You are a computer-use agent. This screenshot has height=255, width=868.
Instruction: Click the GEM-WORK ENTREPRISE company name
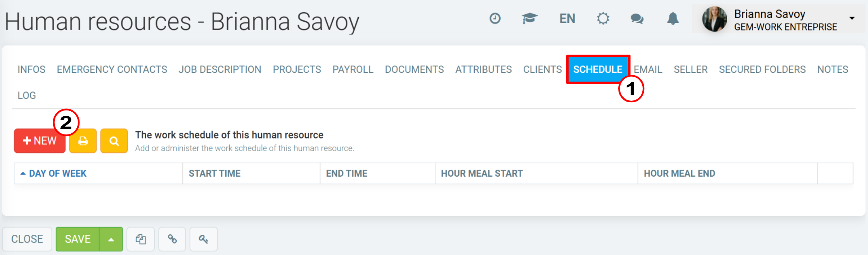point(785,27)
